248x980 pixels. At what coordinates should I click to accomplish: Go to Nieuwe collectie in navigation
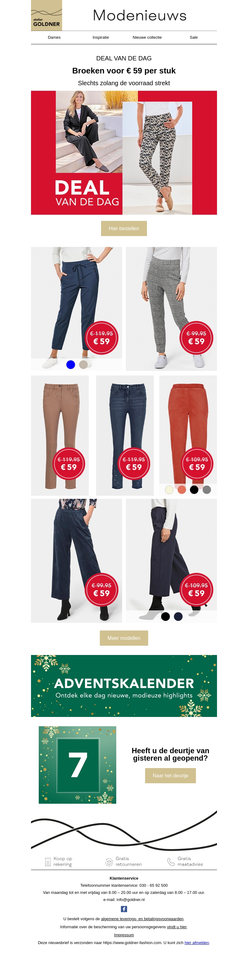tap(147, 37)
